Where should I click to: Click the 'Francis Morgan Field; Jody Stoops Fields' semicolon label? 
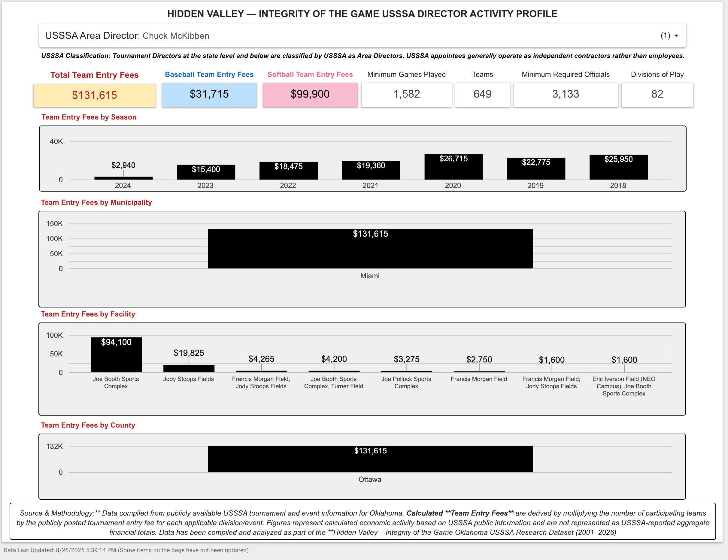(x=551, y=383)
